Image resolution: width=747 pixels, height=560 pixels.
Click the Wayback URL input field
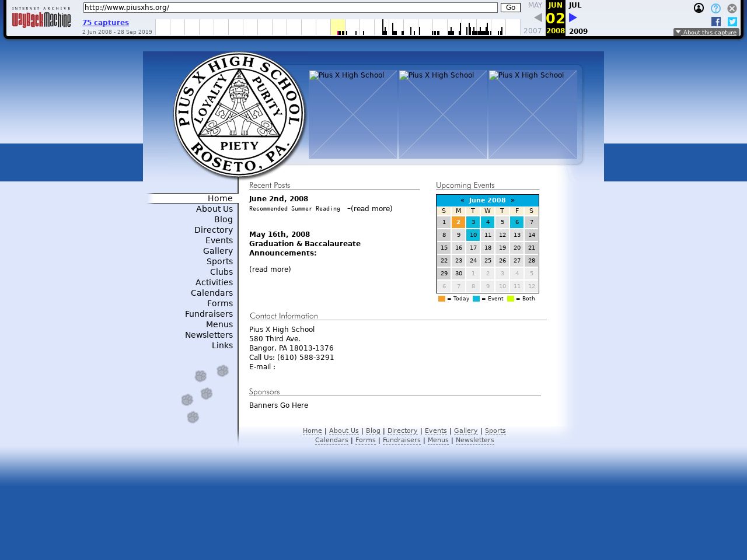pos(290,8)
